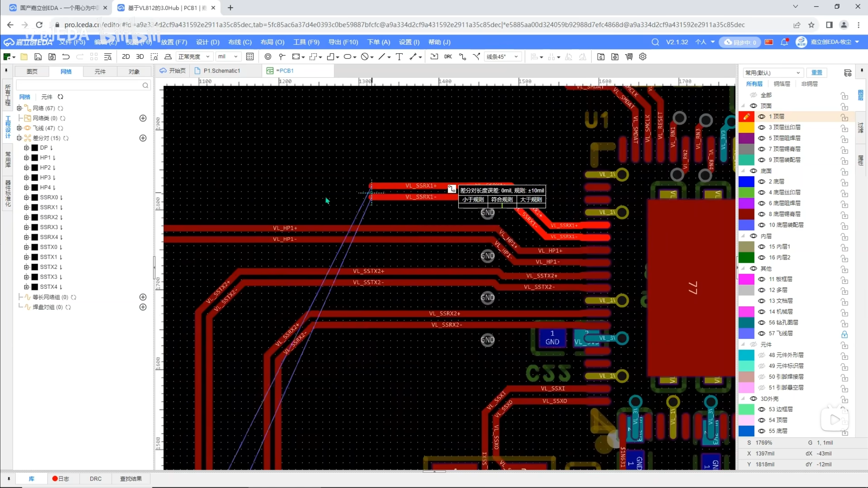Click the purple 5 顶层阻焊层 color swatch

tap(746, 138)
